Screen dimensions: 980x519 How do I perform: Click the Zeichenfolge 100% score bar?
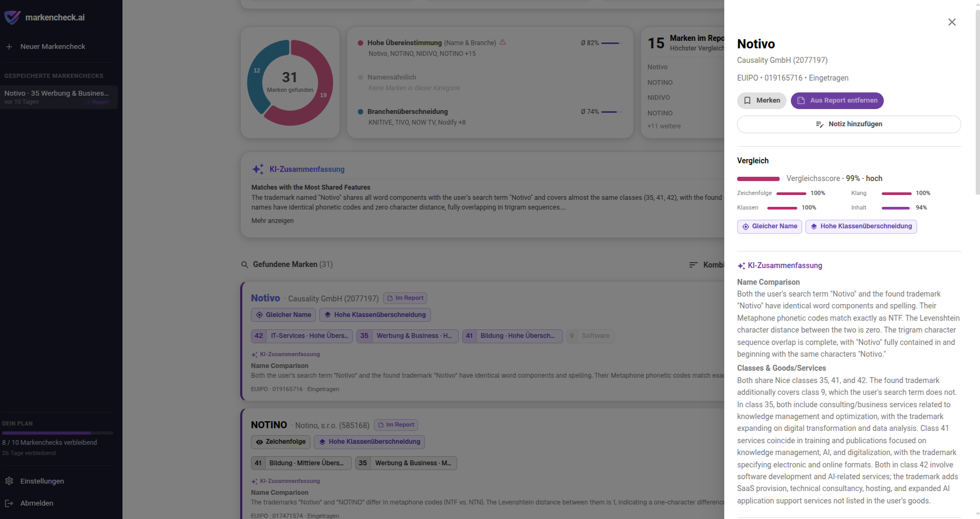(x=791, y=193)
